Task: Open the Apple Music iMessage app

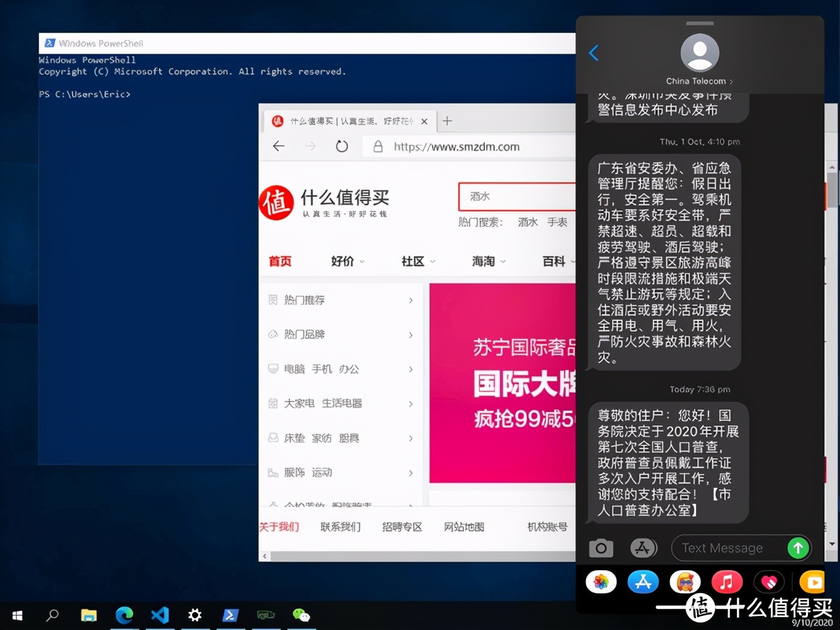Action: point(727,581)
